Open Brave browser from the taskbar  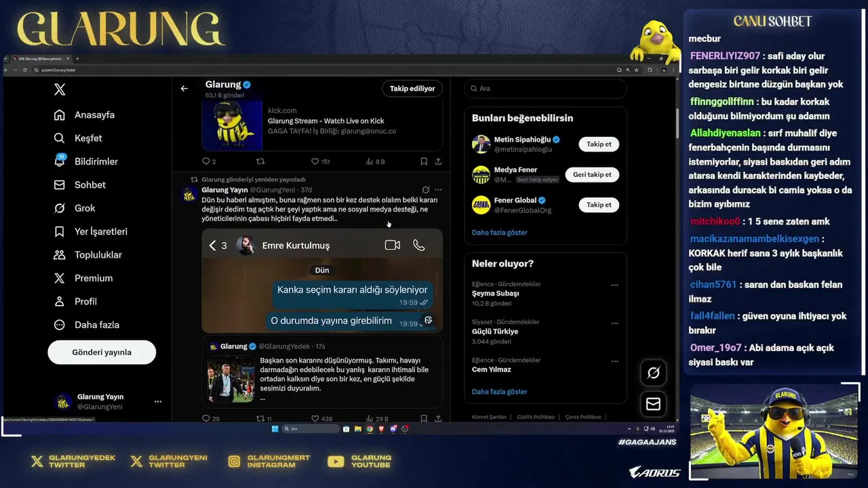(x=381, y=428)
